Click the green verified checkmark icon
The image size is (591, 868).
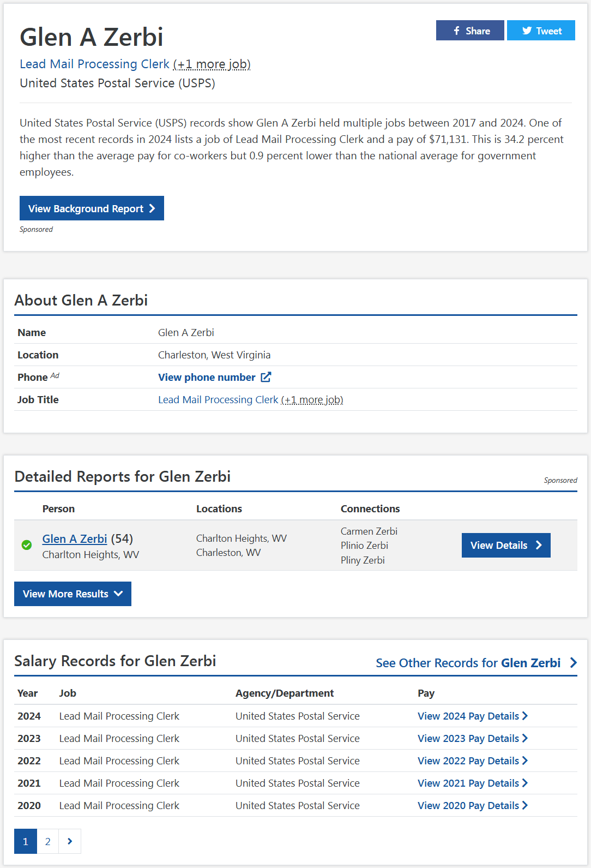26,545
